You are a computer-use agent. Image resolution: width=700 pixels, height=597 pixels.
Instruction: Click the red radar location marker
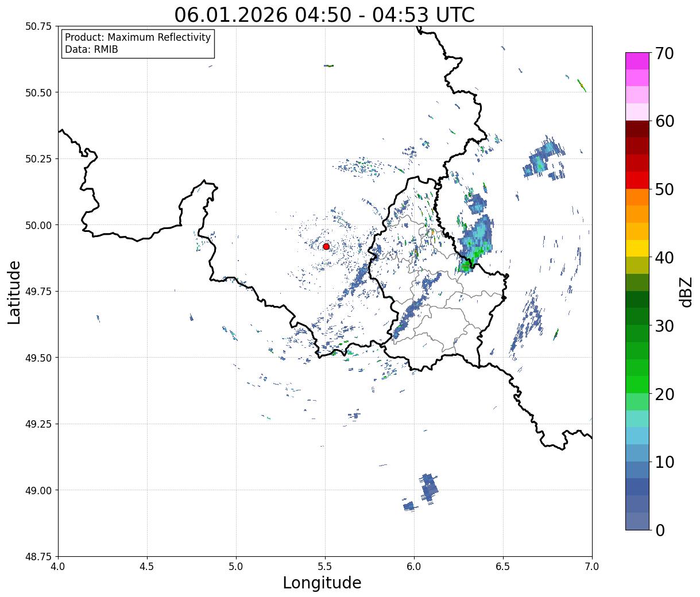click(326, 246)
